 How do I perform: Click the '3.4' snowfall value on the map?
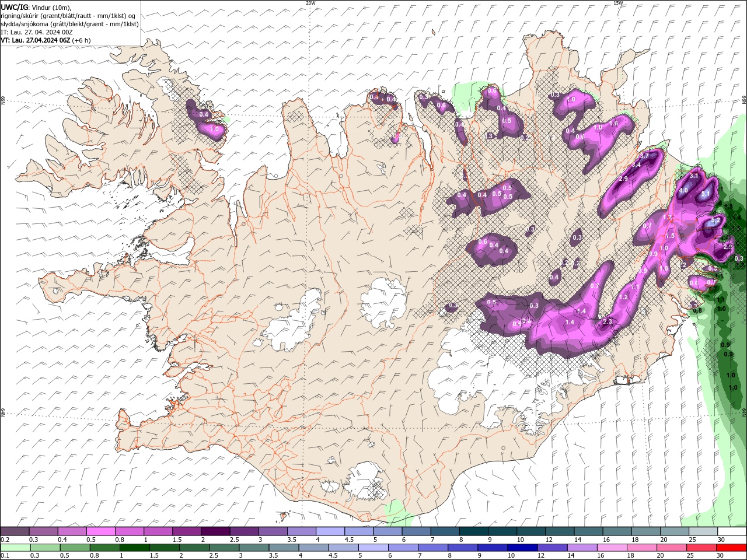pyautogui.click(x=636, y=165)
